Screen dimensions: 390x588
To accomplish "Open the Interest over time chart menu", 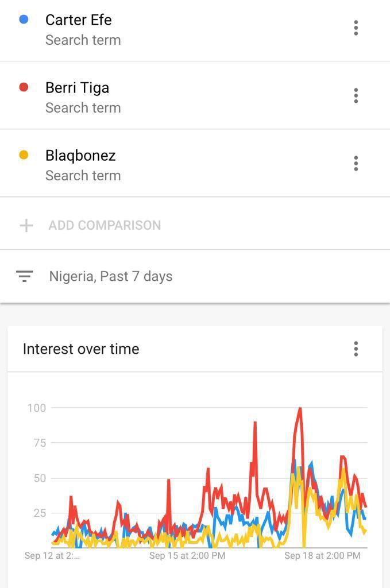I will point(356,349).
